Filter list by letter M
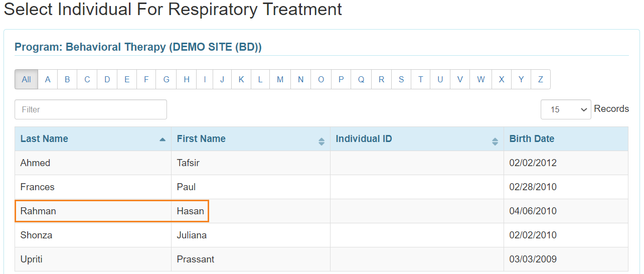Viewport: 644px width, 274px height. pos(280,79)
